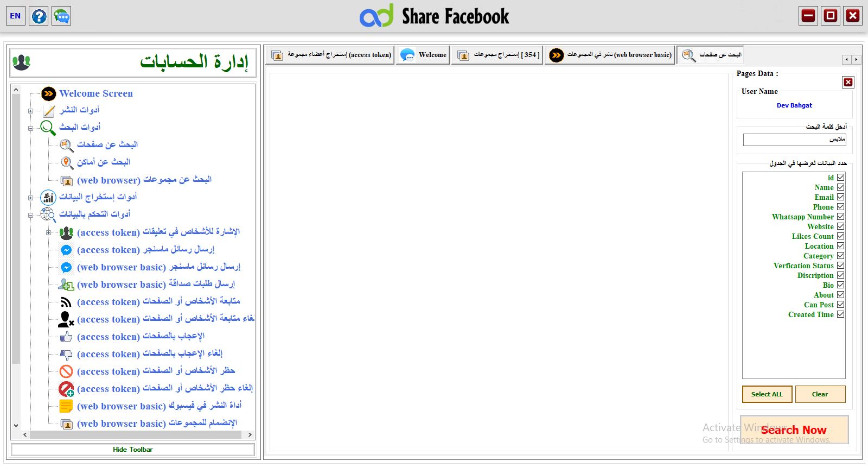
Task: Click the Welcome Screen arrow icon
Action: (49, 93)
